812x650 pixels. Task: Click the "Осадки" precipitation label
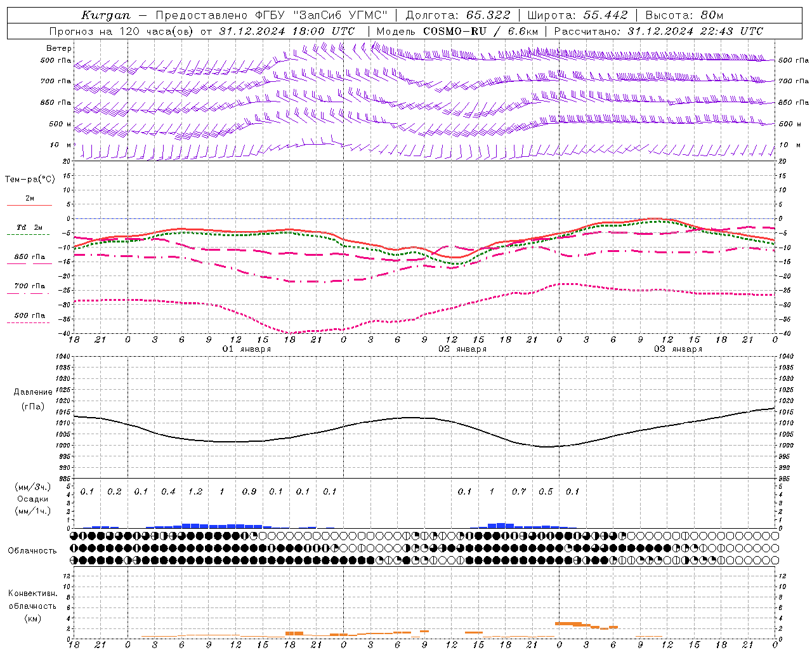click(x=33, y=499)
